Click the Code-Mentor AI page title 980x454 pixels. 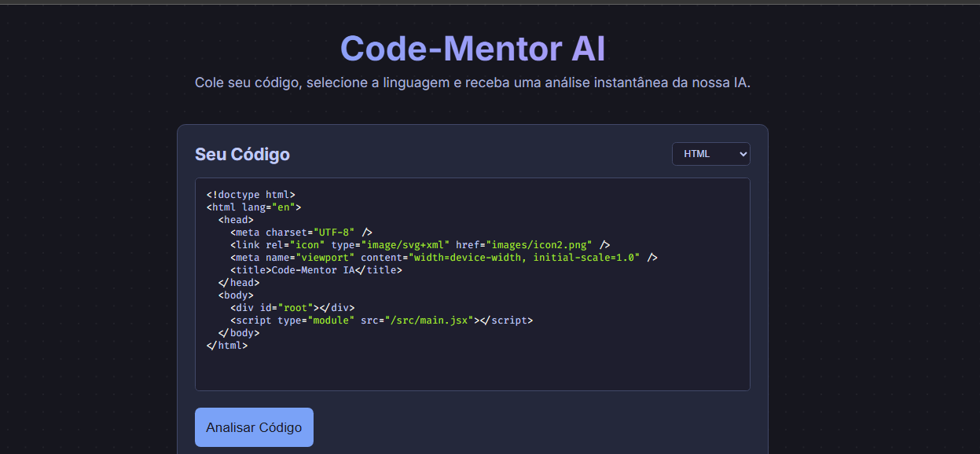click(472, 49)
